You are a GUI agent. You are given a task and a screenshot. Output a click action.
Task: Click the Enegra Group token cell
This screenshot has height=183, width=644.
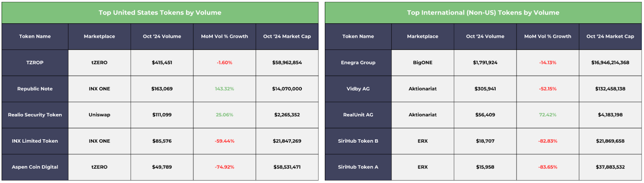pos(358,63)
